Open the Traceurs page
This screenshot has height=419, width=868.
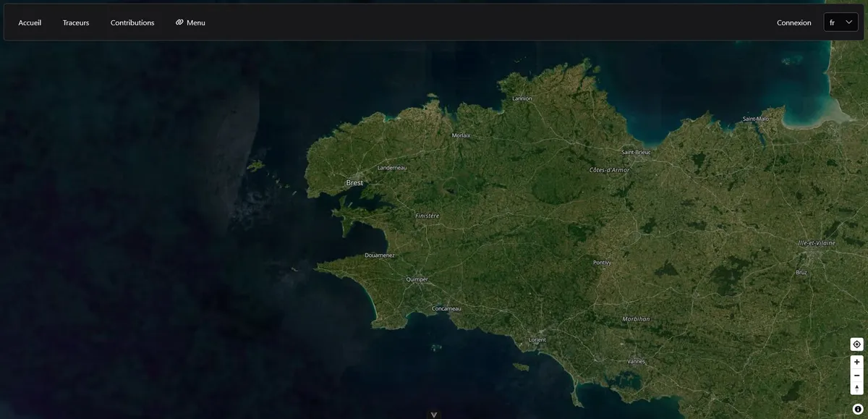pos(75,22)
